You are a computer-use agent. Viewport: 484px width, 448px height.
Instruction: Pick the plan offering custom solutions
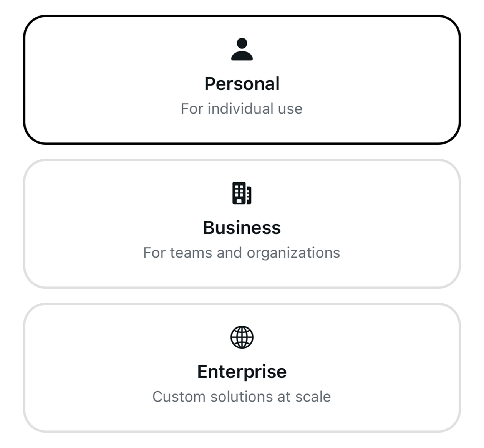[x=242, y=368]
